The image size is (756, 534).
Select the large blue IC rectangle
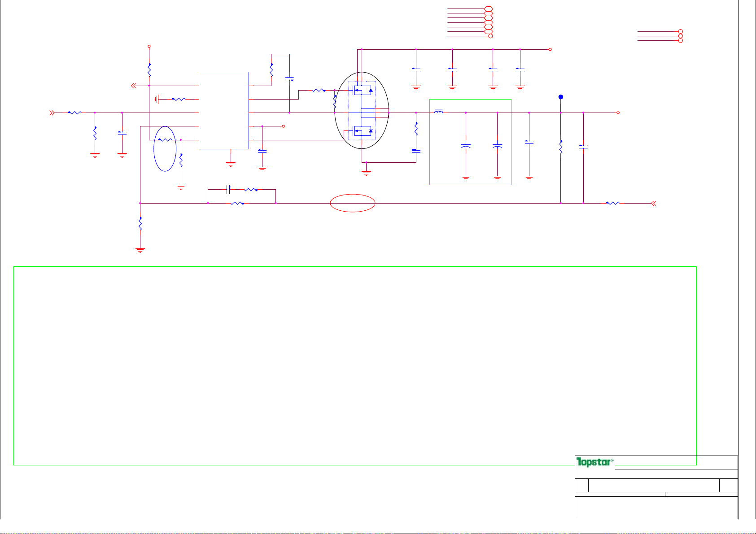[x=223, y=110]
